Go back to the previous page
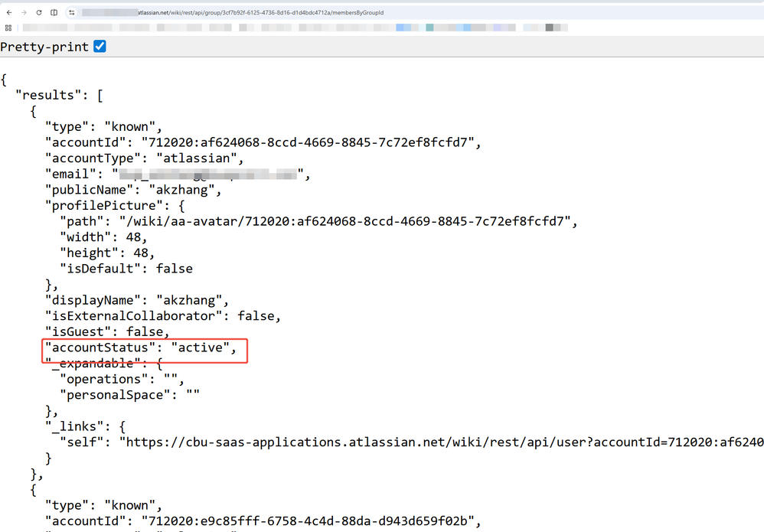The height and width of the screenshot is (532, 764). coord(9,13)
